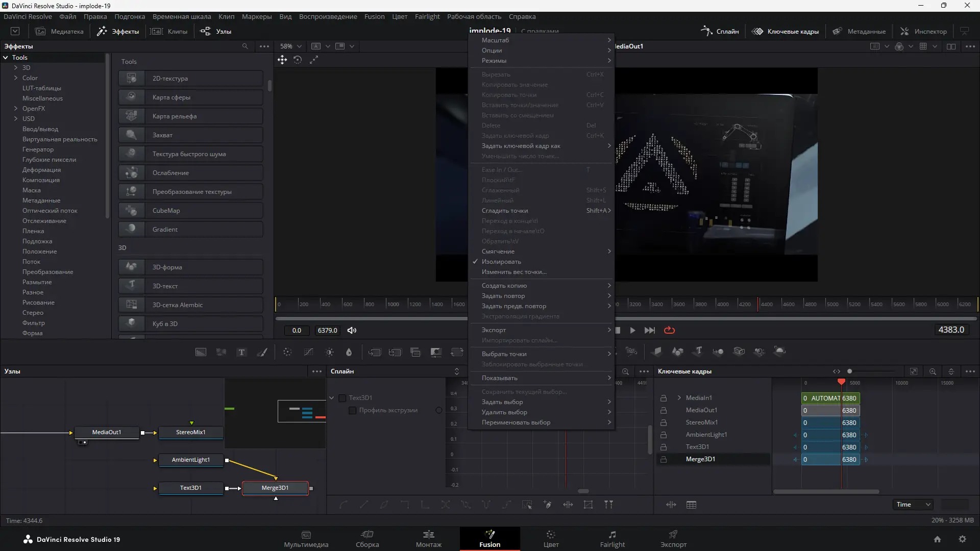Select the Text tool in toolbar
The image size is (980, 551).
pos(241,352)
